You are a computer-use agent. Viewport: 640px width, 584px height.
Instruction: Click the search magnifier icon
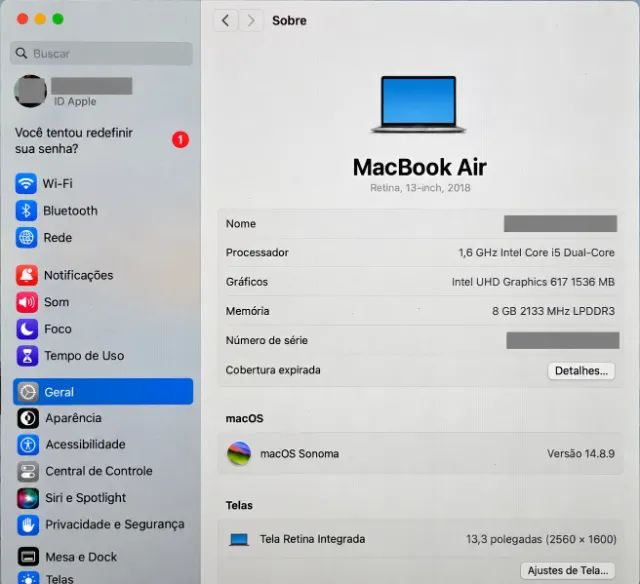[x=21, y=53]
